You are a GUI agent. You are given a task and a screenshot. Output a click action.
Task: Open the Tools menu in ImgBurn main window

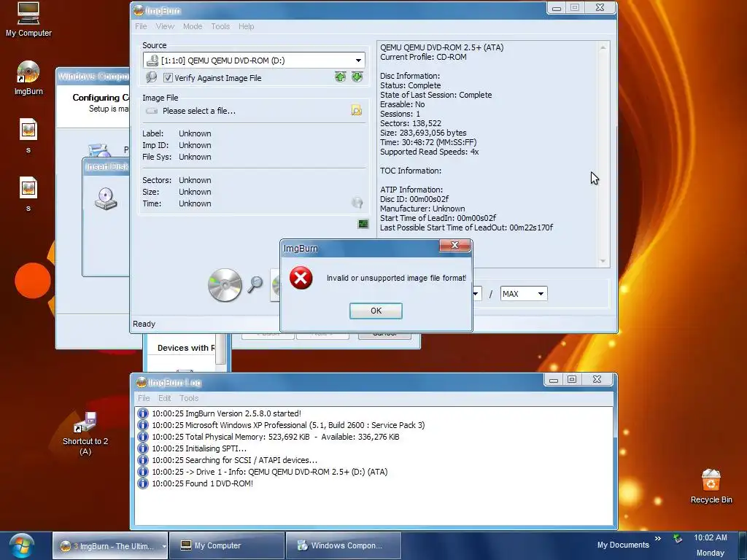click(x=220, y=26)
